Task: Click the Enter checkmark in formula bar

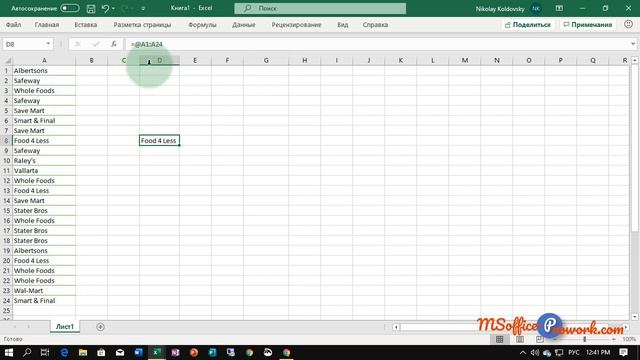Action: (x=96, y=44)
